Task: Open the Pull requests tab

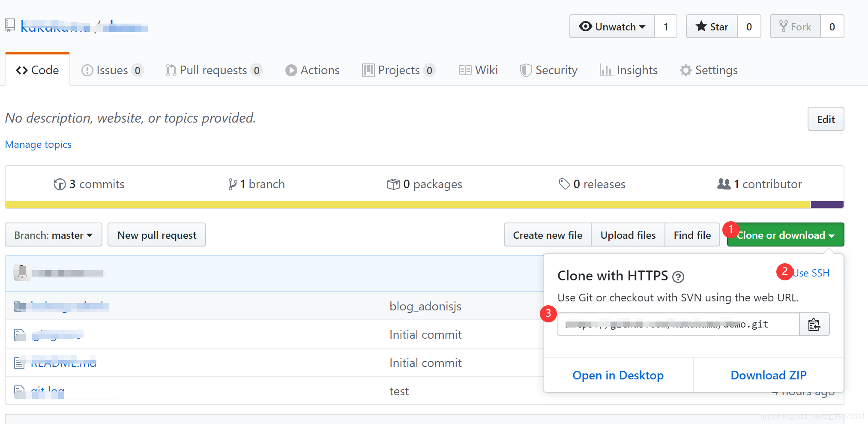Action: point(214,70)
